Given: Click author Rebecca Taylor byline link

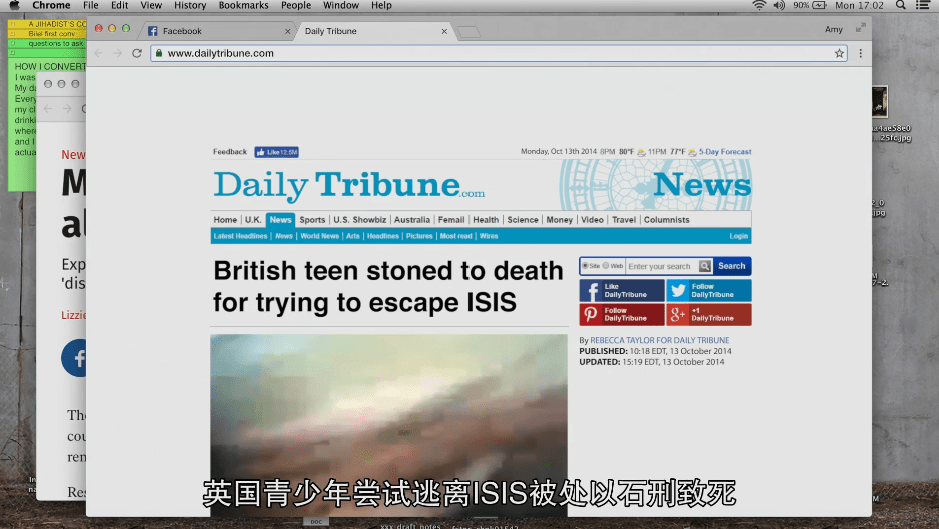Looking at the screenshot, I should click(x=659, y=340).
